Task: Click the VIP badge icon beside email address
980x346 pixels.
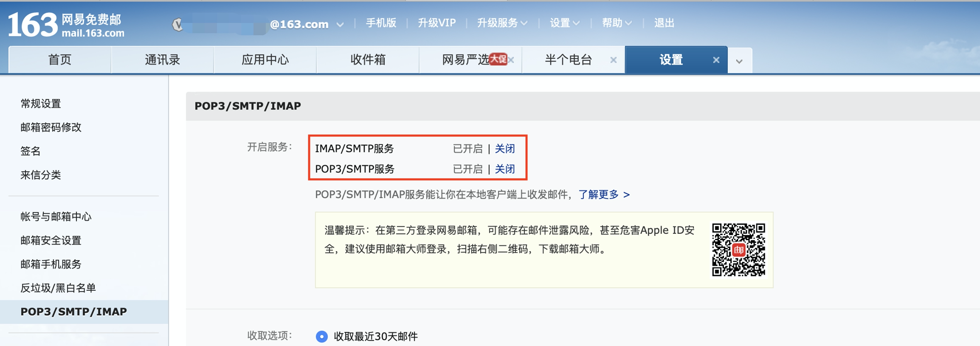Action: click(x=177, y=25)
